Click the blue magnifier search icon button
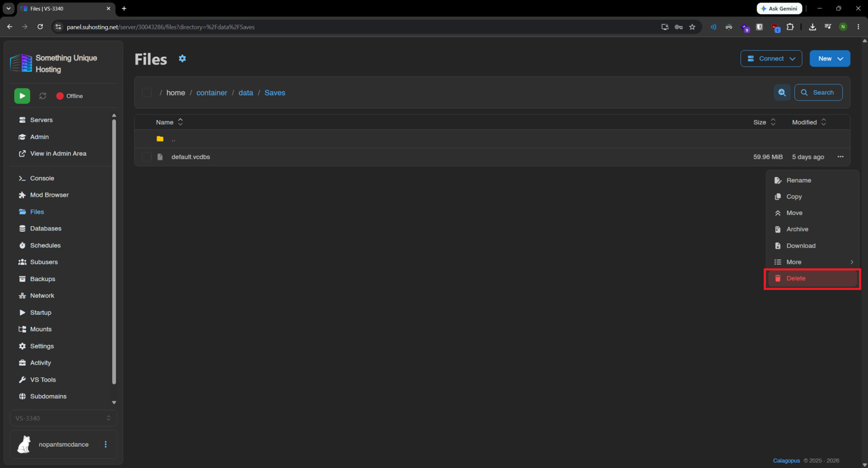Image resolution: width=868 pixels, height=468 pixels. (782, 92)
